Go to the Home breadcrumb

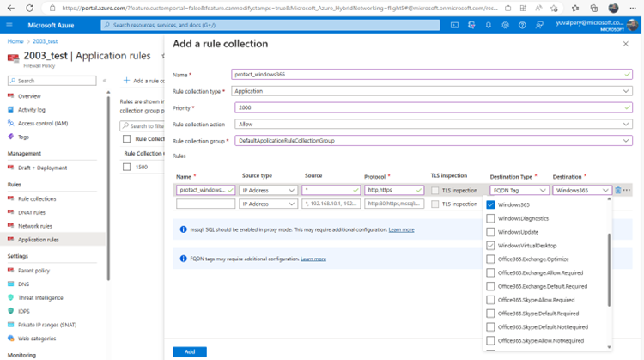[15, 41]
